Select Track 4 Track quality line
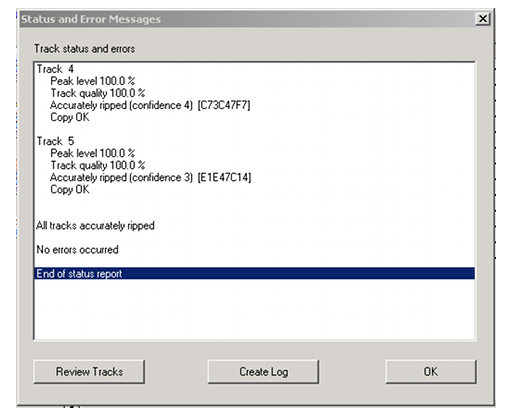 coord(98,93)
